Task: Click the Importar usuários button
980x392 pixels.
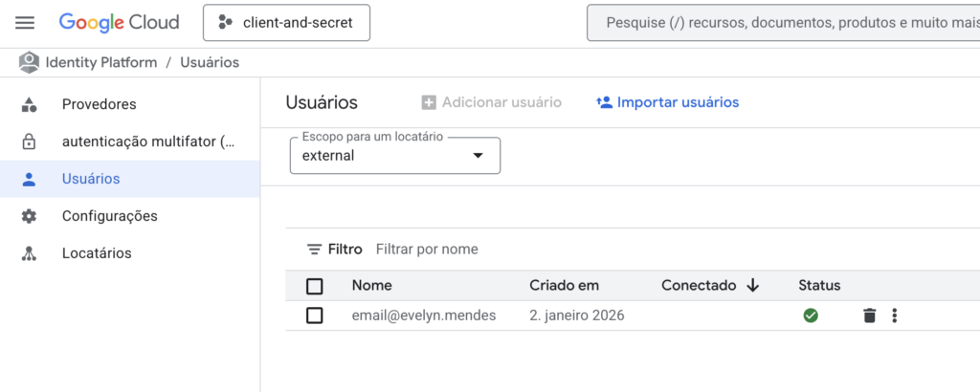Action: click(667, 102)
